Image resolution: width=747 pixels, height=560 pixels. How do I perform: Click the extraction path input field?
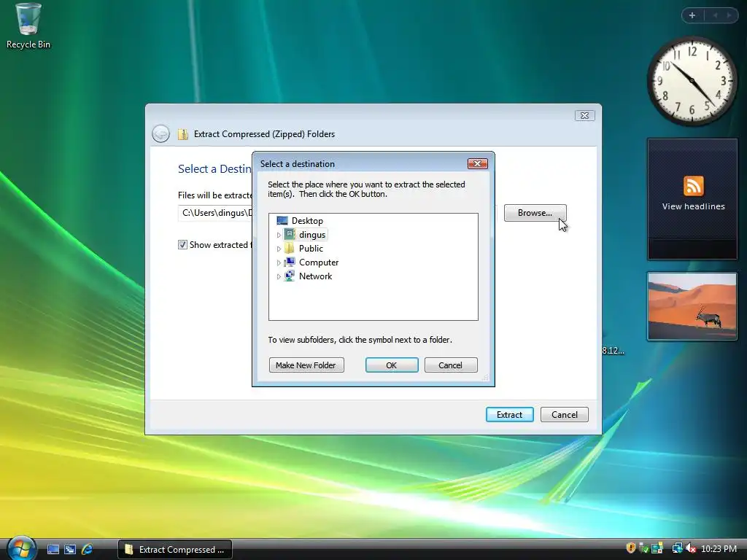tap(337, 213)
